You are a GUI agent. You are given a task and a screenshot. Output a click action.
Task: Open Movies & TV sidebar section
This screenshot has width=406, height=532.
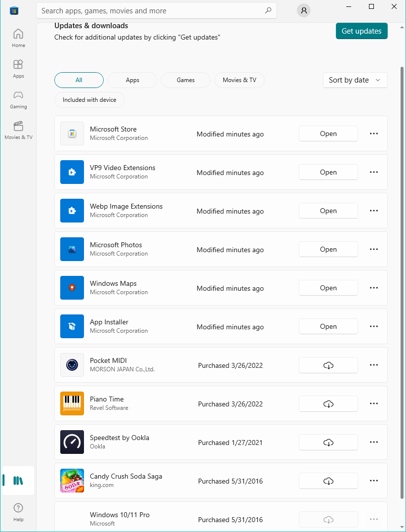[18, 130]
